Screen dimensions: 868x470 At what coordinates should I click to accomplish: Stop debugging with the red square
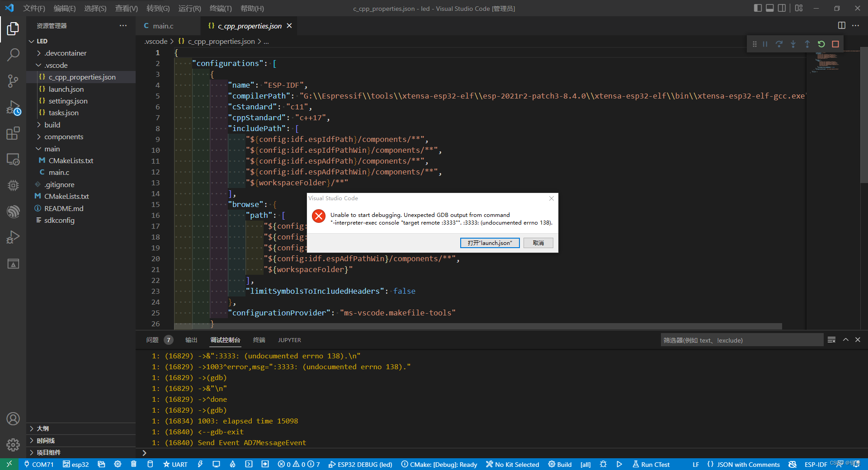coord(835,44)
